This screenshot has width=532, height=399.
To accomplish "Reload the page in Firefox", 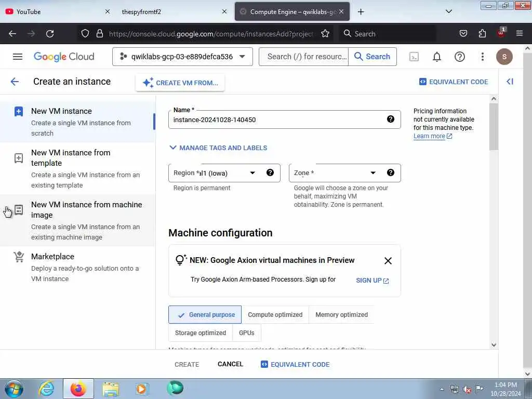I will pos(50,34).
